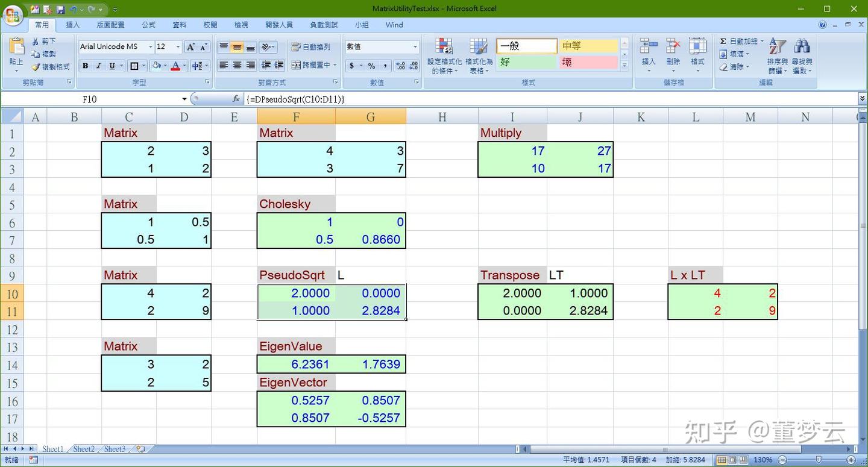The image size is (868, 467).
Task: Apply borders with the border icon
Action: [134, 66]
